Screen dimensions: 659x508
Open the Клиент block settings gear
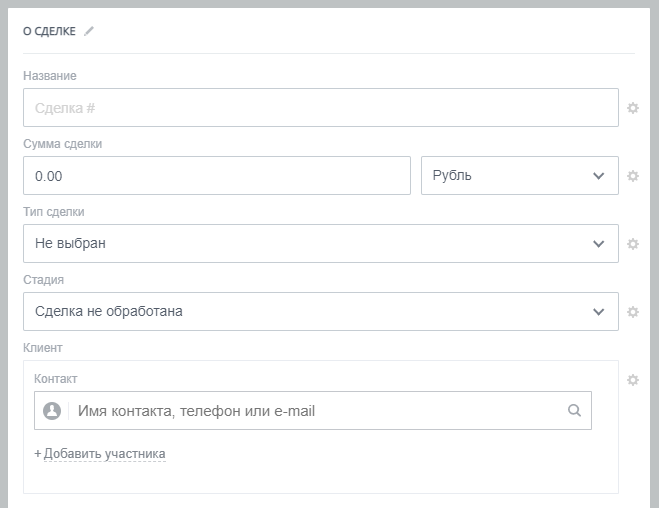(x=632, y=380)
